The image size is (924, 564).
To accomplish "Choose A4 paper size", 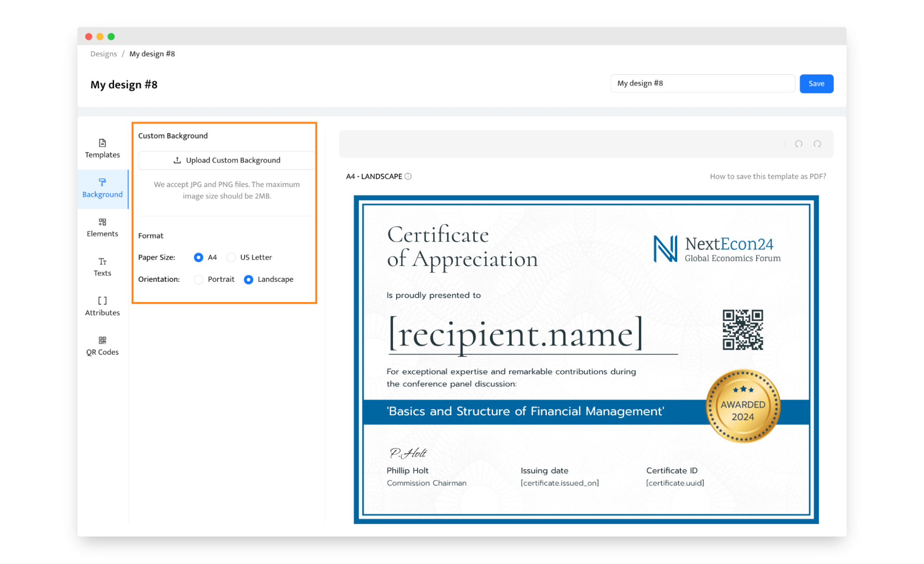I will coord(198,257).
